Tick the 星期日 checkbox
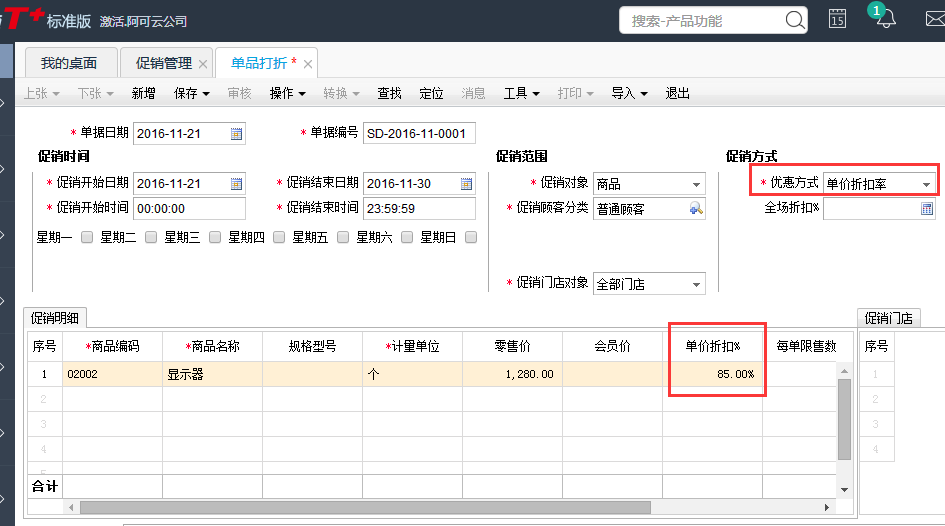This screenshot has width=945, height=526. [471, 237]
